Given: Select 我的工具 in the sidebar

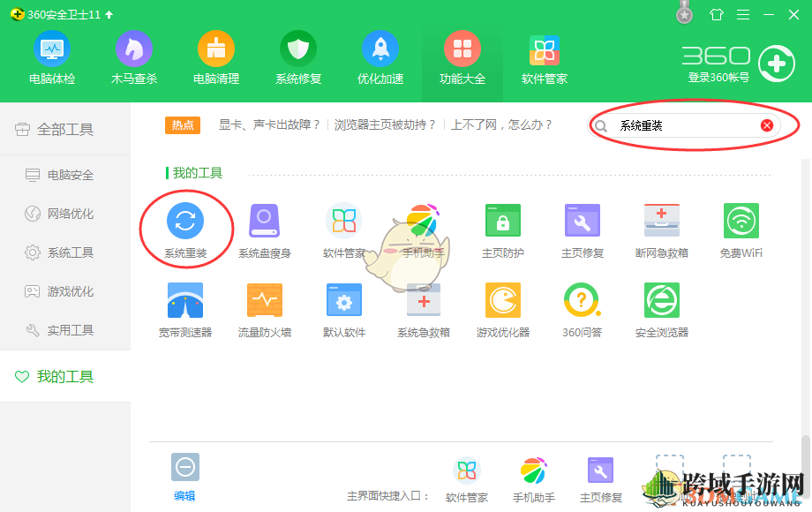Looking at the screenshot, I should tap(65, 376).
